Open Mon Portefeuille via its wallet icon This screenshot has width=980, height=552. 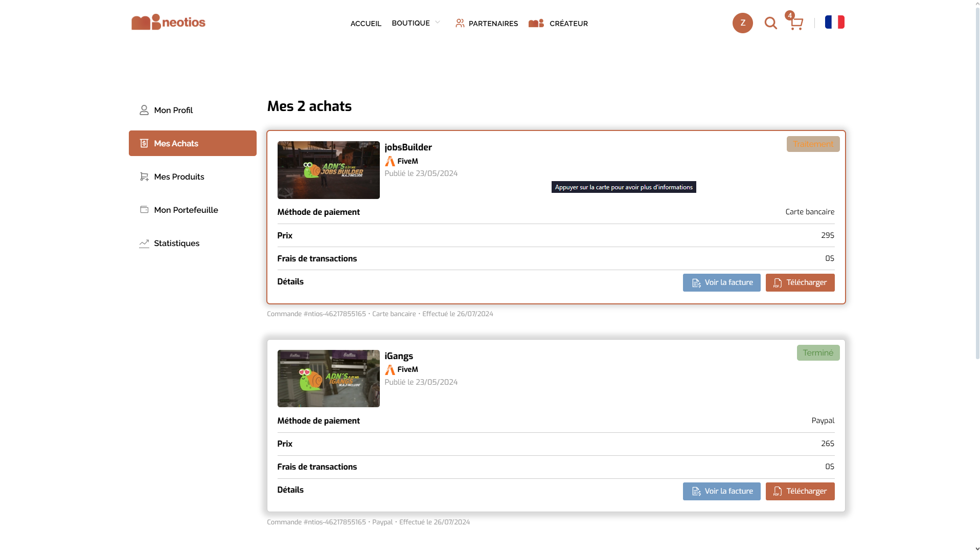[144, 209]
